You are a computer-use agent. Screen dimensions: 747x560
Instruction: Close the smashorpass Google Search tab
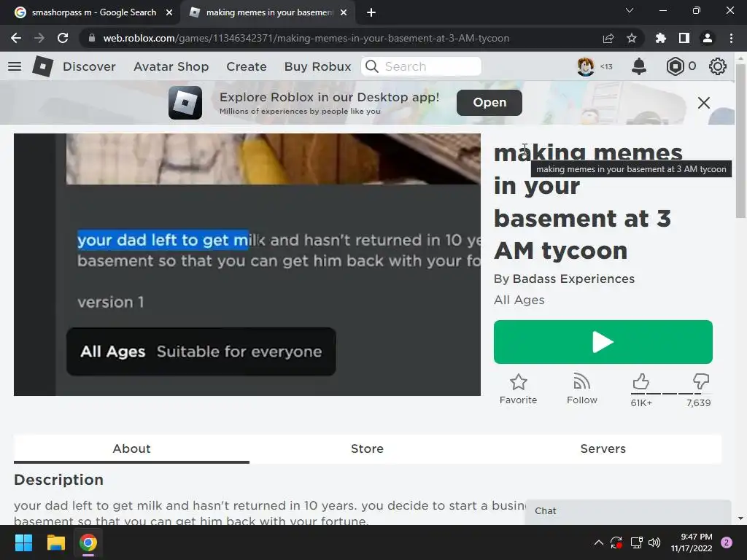coord(169,12)
